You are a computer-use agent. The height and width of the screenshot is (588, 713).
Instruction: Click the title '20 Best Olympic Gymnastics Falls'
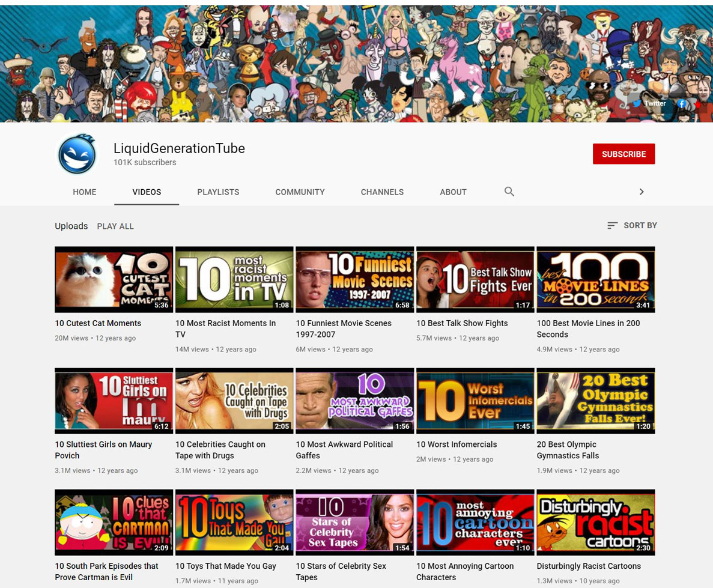[x=568, y=450]
